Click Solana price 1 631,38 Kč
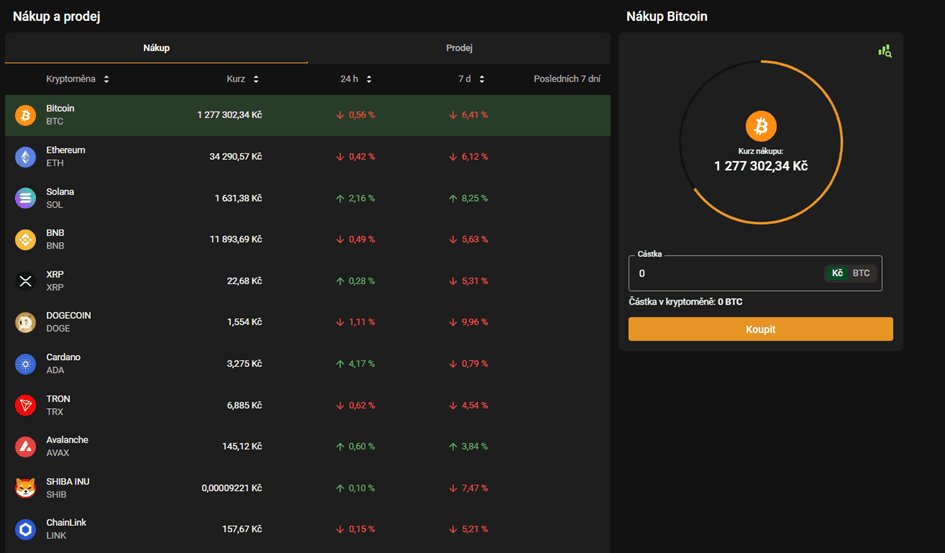Image resolution: width=945 pixels, height=553 pixels. [238, 198]
